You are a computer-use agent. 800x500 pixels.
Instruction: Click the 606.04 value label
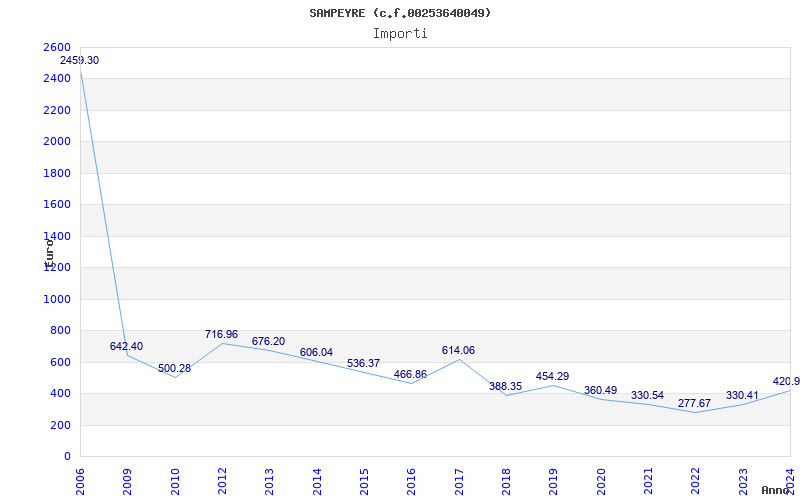(316, 353)
